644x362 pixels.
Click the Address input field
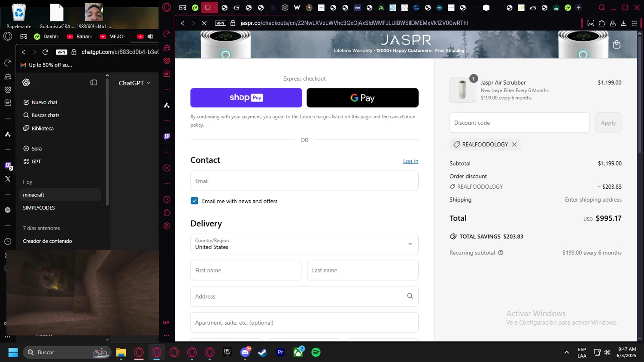point(304,296)
